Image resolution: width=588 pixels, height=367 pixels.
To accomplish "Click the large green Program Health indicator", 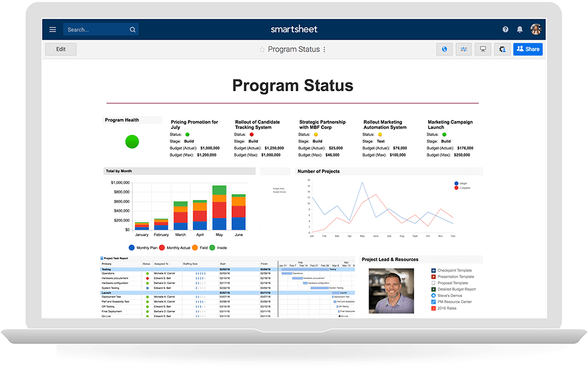I will [x=132, y=142].
